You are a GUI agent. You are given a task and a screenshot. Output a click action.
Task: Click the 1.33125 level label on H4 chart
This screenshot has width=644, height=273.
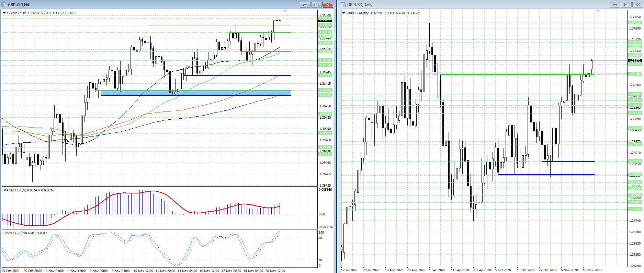[x=325, y=25]
